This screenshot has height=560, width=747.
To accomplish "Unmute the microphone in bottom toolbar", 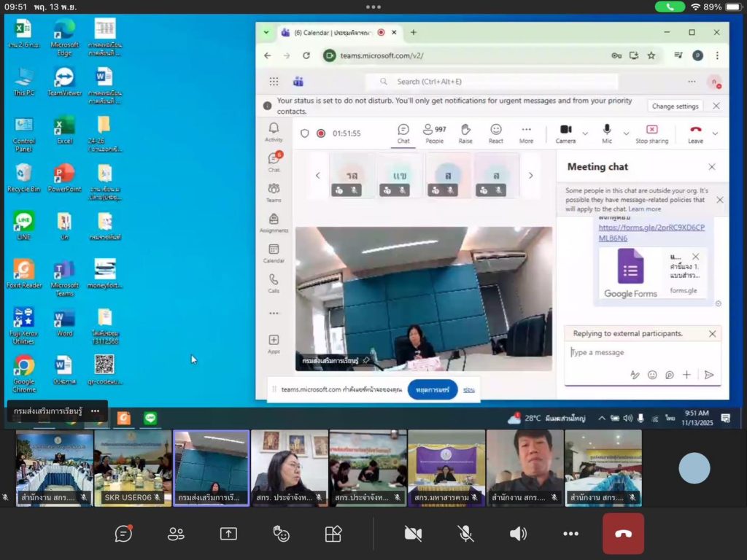I will pyautogui.click(x=465, y=534).
